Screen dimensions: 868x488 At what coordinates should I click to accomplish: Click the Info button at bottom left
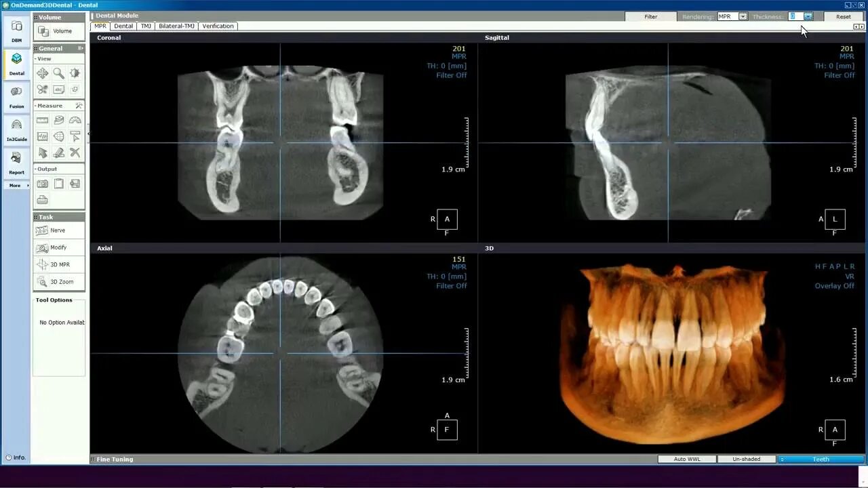(15, 457)
